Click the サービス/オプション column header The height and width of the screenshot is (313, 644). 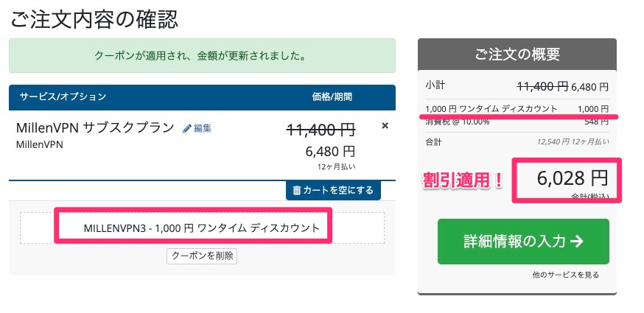[63, 97]
